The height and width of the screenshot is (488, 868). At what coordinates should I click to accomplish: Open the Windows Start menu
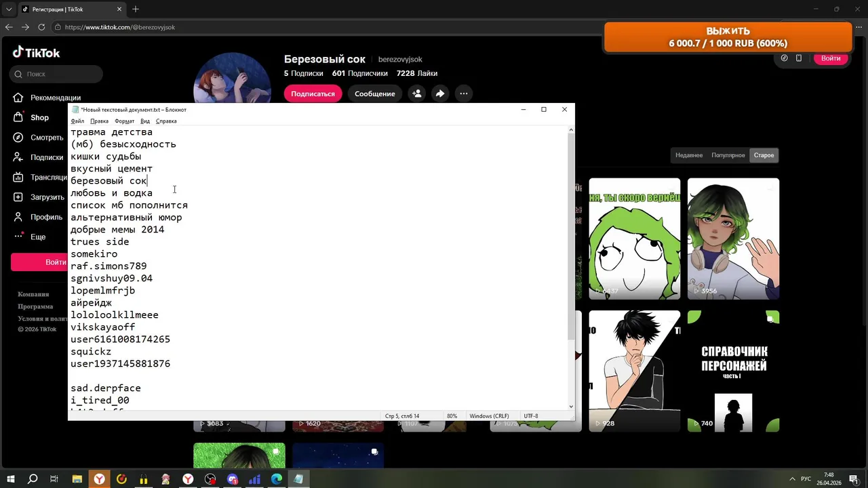pyautogui.click(x=11, y=479)
